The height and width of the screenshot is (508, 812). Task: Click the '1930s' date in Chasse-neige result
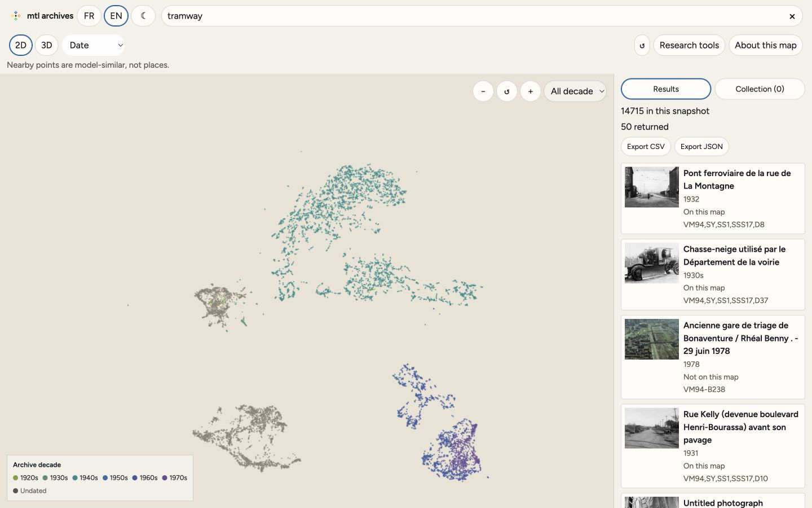(694, 275)
